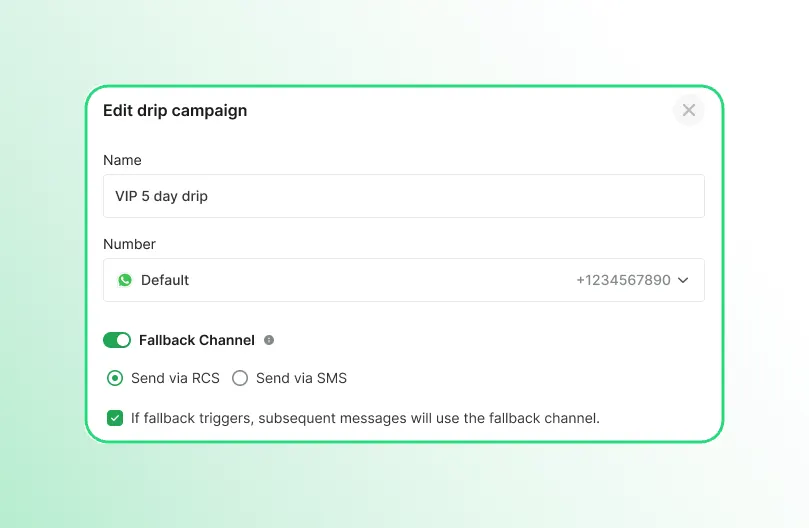Click the chevron next to +1234567890
The image size is (809, 528).
683,280
